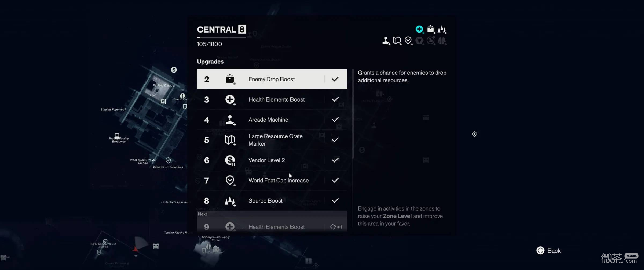Click the checkmark on Source Boost row
Image resolution: width=644 pixels, height=270 pixels.
[335, 201]
